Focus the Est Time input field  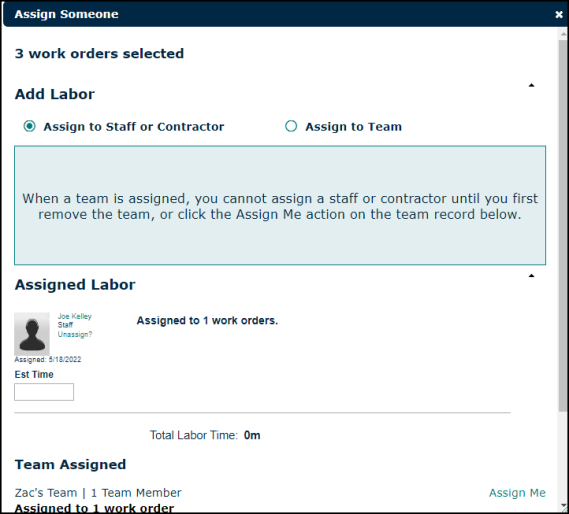44,392
